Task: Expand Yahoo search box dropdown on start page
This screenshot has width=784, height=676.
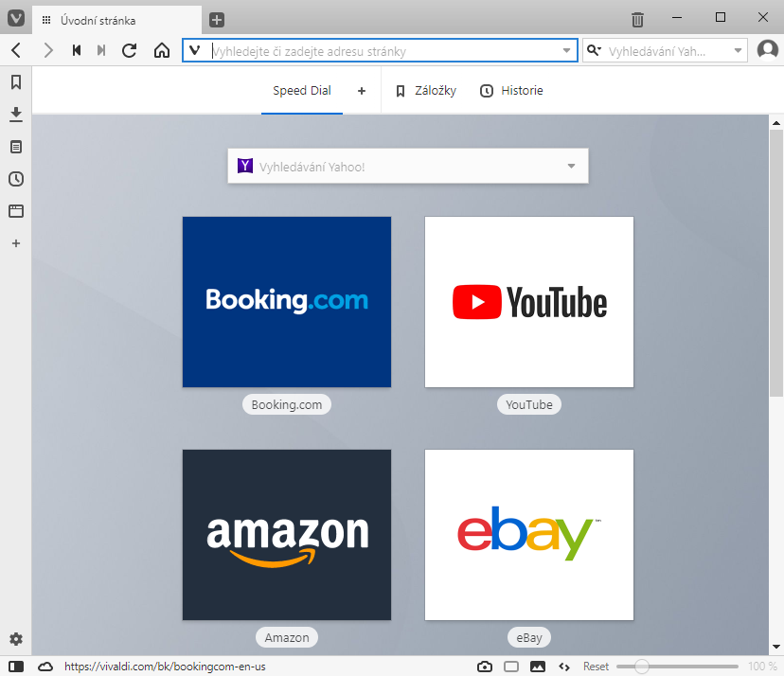Action: point(572,166)
